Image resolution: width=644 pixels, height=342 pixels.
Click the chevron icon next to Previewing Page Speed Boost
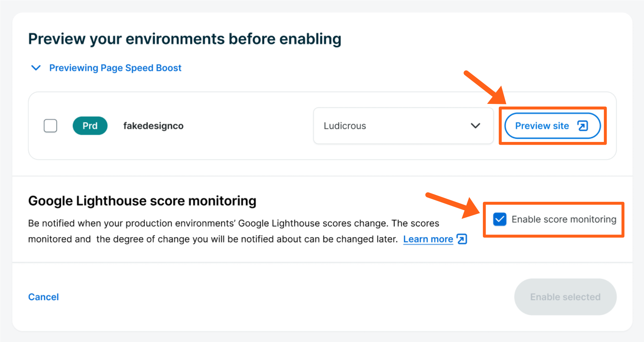pyautogui.click(x=36, y=68)
